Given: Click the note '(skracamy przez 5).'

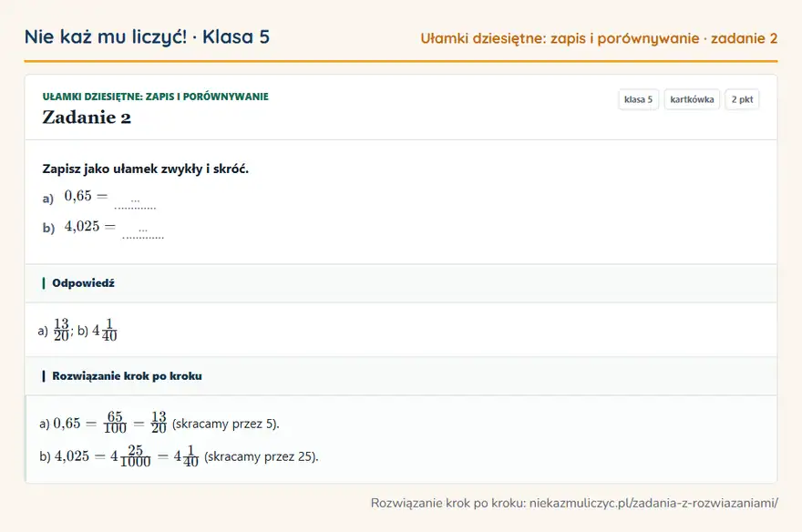Looking at the screenshot, I should click(226, 424).
